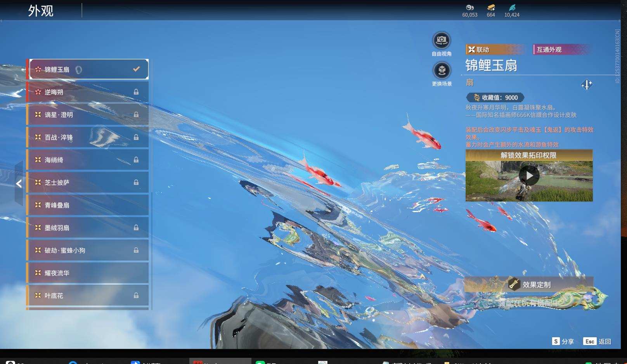The image size is (627, 364).
Task: Click the 10,424 currency amount
Action: pyautogui.click(x=512, y=15)
